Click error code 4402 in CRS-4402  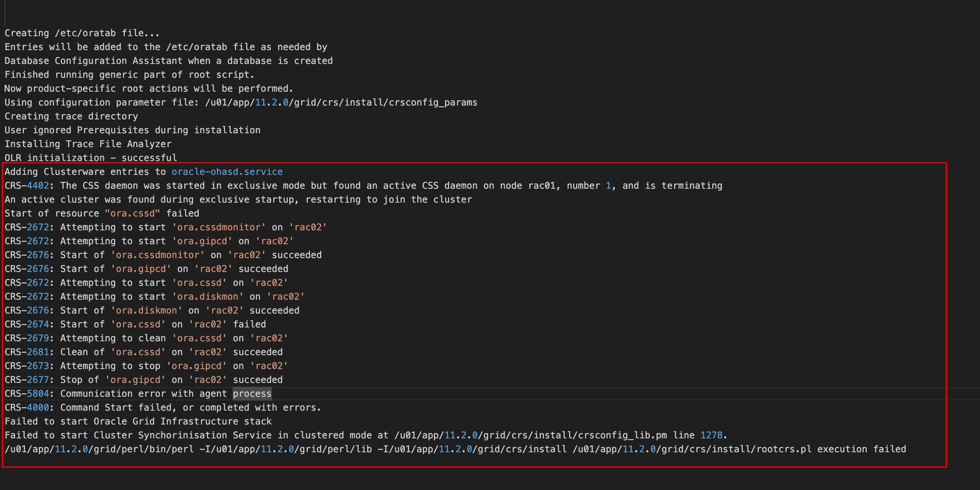(x=38, y=186)
